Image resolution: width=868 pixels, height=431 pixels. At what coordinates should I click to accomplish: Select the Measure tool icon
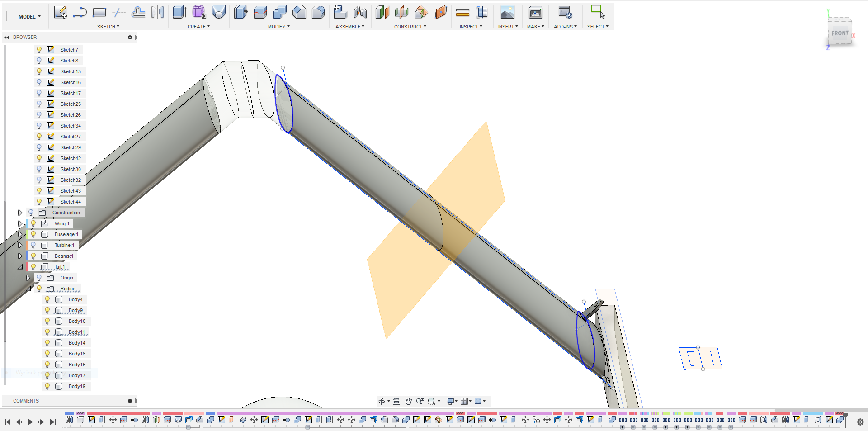pyautogui.click(x=462, y=13)
